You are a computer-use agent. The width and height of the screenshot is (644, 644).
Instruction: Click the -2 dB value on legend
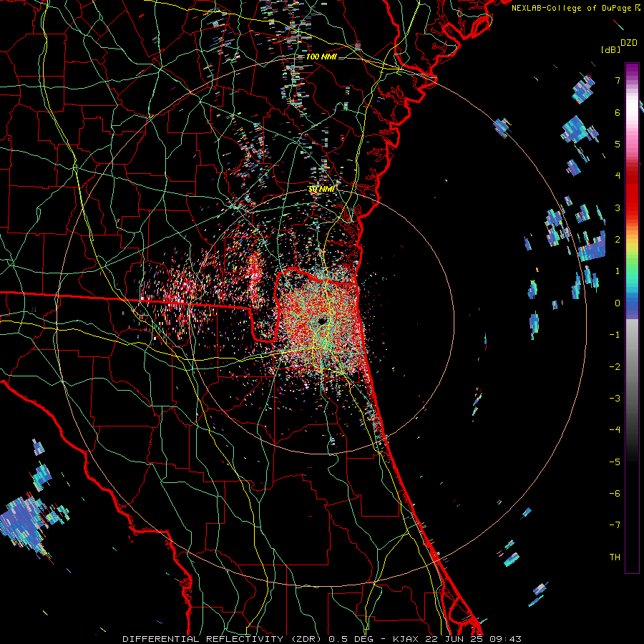615,366
